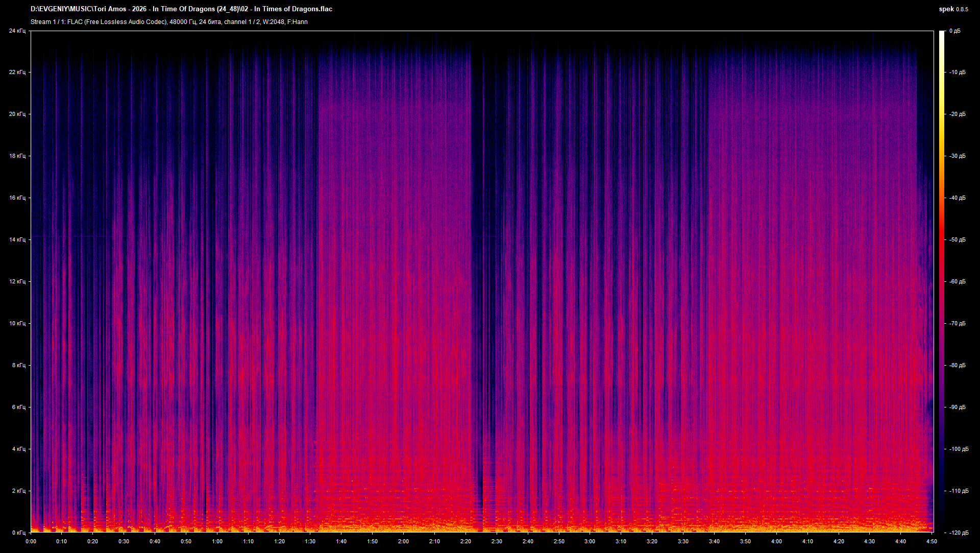Screen dimensions: 980x553
Task: Click the '4:20' time axis label
Action: point(839,542)
